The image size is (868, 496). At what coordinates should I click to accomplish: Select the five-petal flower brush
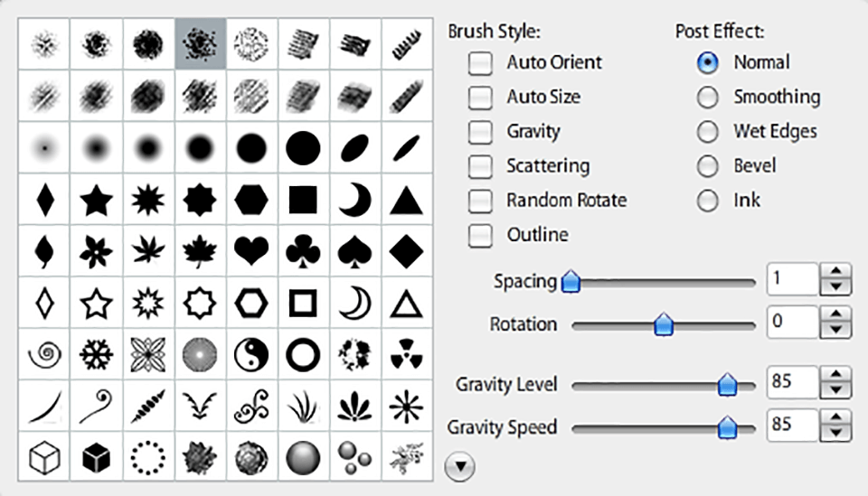pyautogui.click(x=97, y=251)
